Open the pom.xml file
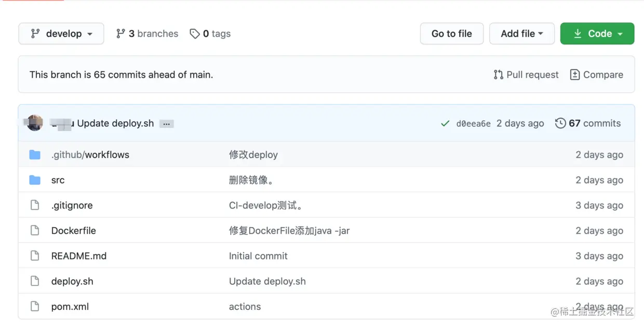This screenshot has height=327, width=644. 70,307
